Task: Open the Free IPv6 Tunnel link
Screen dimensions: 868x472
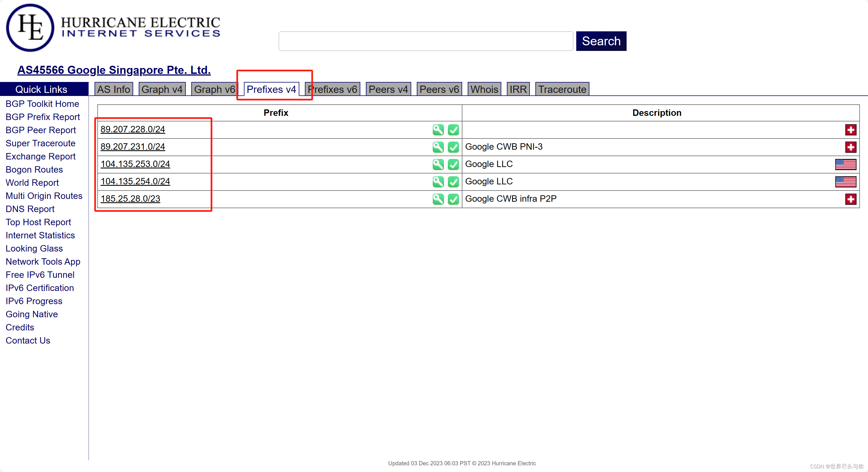Action: (x=40, y=275)
